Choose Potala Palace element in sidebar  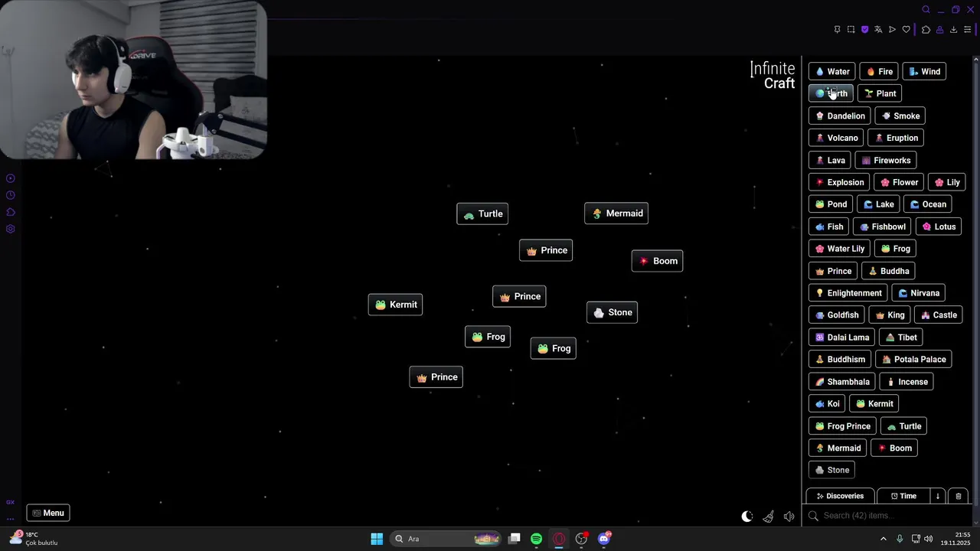pos(914,360)
